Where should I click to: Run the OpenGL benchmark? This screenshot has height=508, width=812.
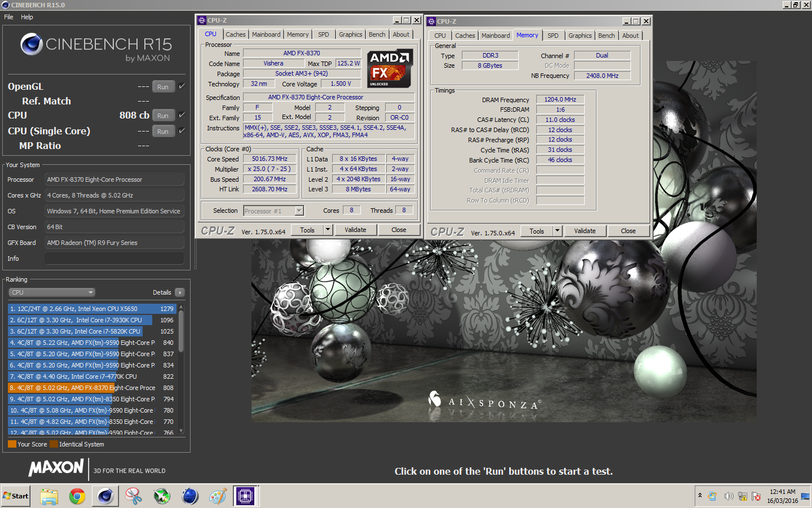(x=163, y=86)
